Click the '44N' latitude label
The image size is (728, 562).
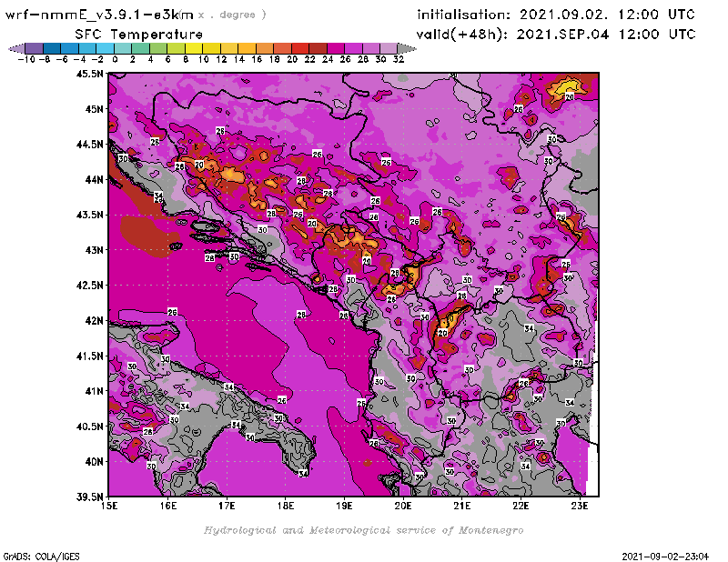click(94, 179)
